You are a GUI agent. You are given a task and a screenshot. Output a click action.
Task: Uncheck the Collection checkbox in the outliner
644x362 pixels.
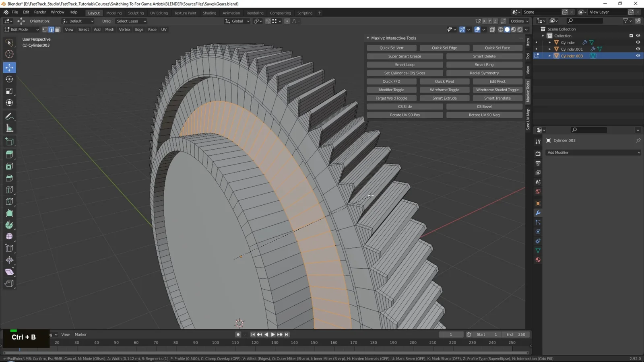[x=631, y=35]
